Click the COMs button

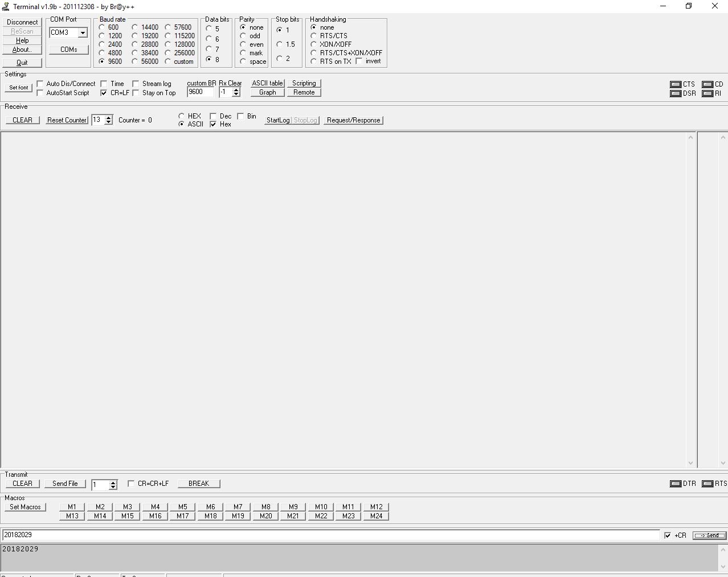[69, 50]
